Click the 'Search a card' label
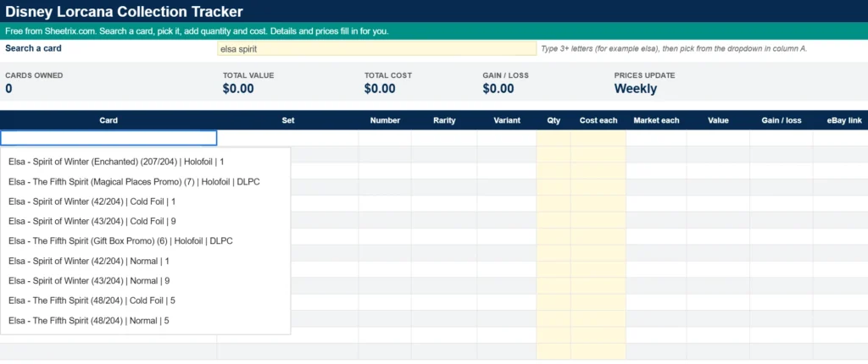The height and width of the screenshot is (364, 868). click(x=33, y=48)
